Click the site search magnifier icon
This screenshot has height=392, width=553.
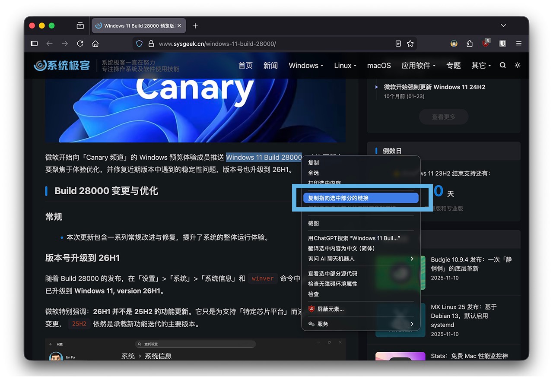coord(502,65)
